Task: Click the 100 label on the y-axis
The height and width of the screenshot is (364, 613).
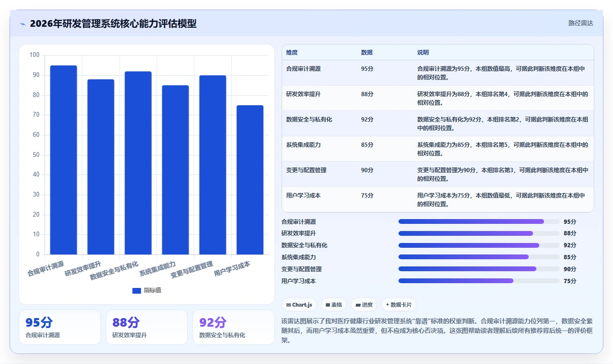Action: pyautogui.click(x=34, y=55)
